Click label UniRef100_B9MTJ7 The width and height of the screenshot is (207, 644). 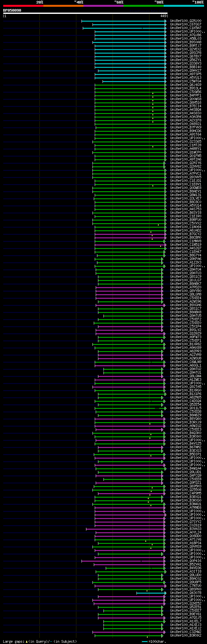coord(186,46)
